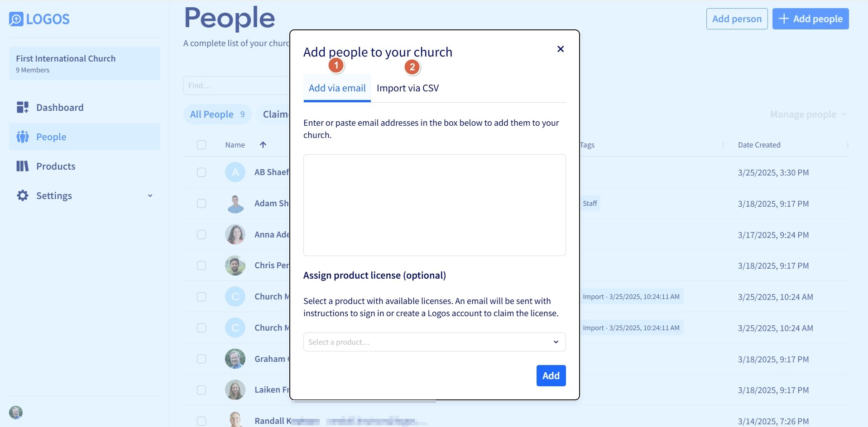868x427 pixels.
Task: Open the Select a product dropdown
Action: click(x=434, y=342)
